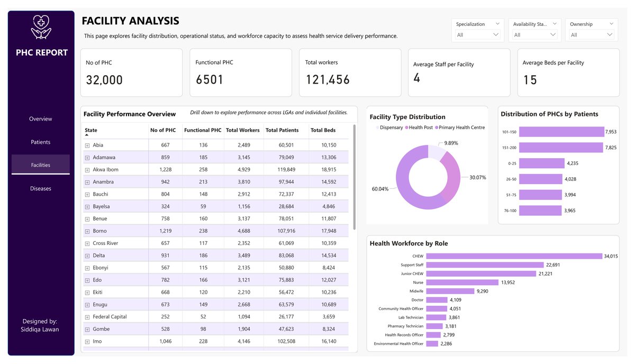Click the No of PHC card
635x364 pixels.
[x=131, y=73]
